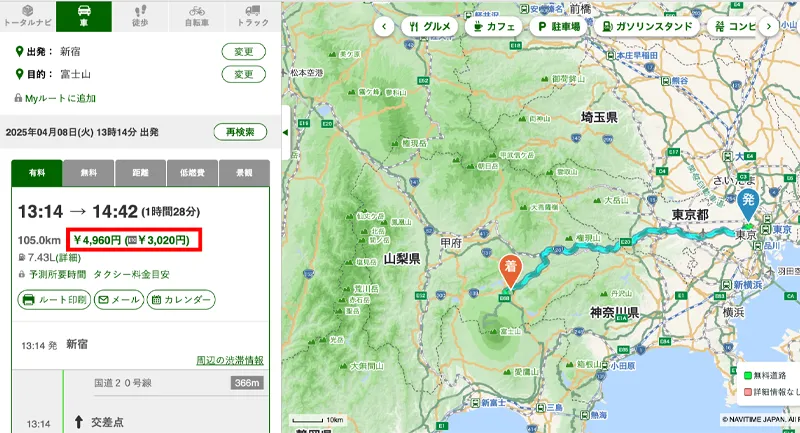This screenshot has height=433, width=800.
Task: Collapse the side panel with arrow handle
Action: pos(285,132)
